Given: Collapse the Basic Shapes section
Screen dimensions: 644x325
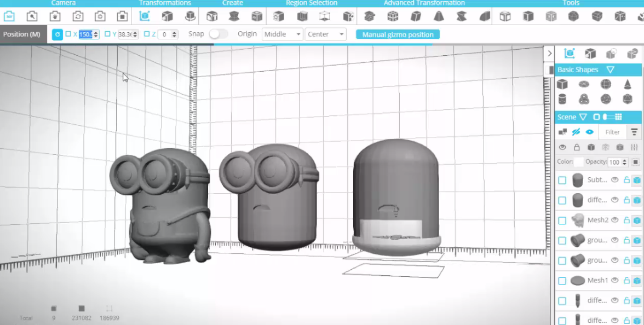Looking at the screenshot, I should [610, 70].
